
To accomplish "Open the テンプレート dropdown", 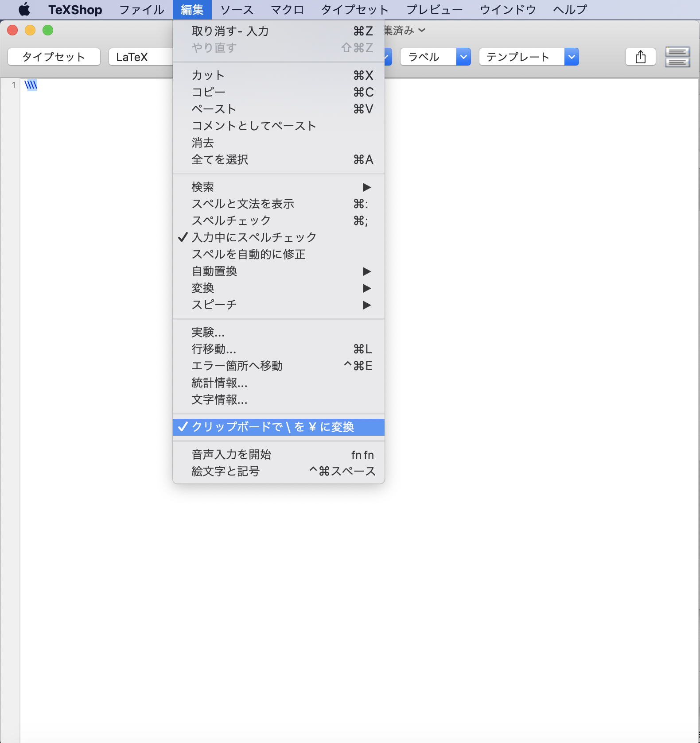I will [529, 57].
